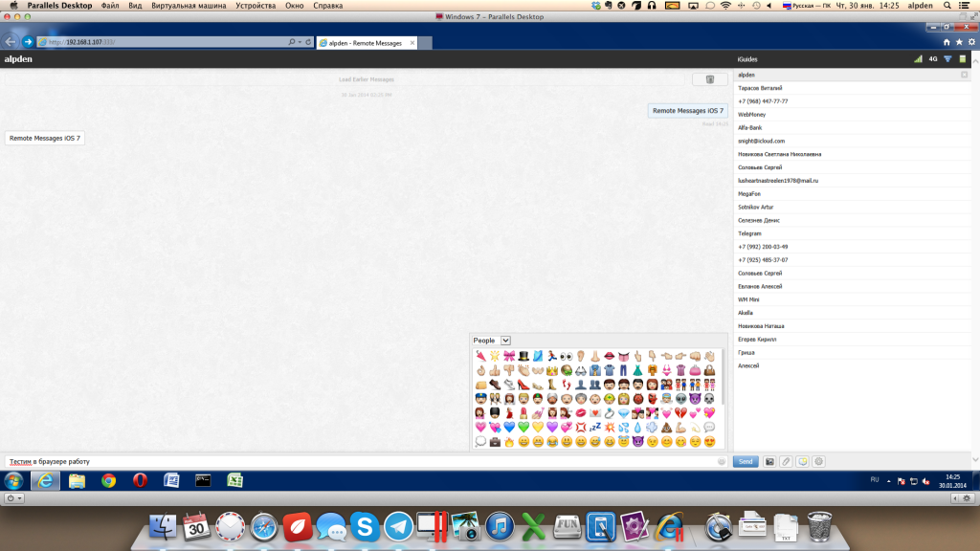Click Load Earlier Messages link
Screen dimensions: 980x551
pyautogui.click(x=367, y=79)
